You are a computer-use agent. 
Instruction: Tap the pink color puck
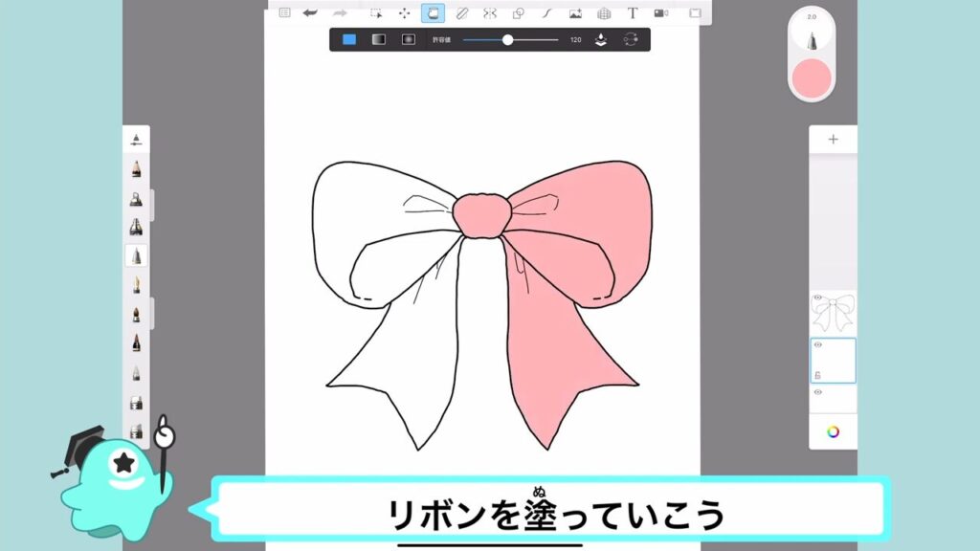[811, 77]
